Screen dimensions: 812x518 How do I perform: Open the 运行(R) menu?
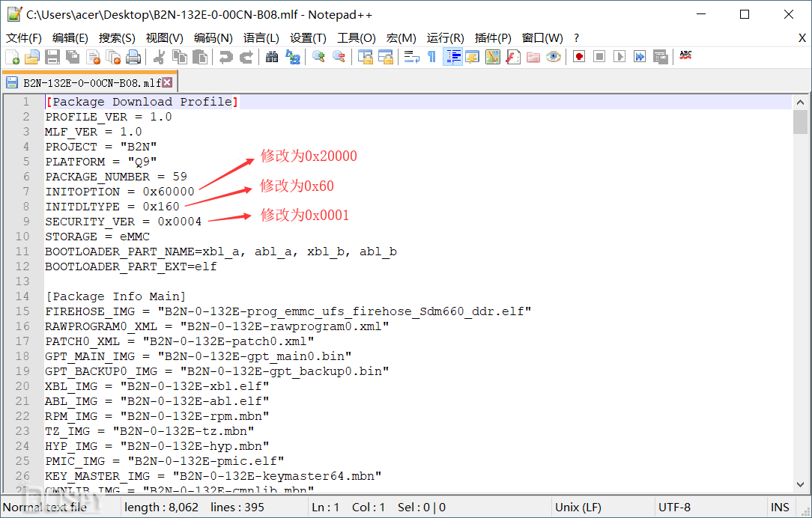446,38
